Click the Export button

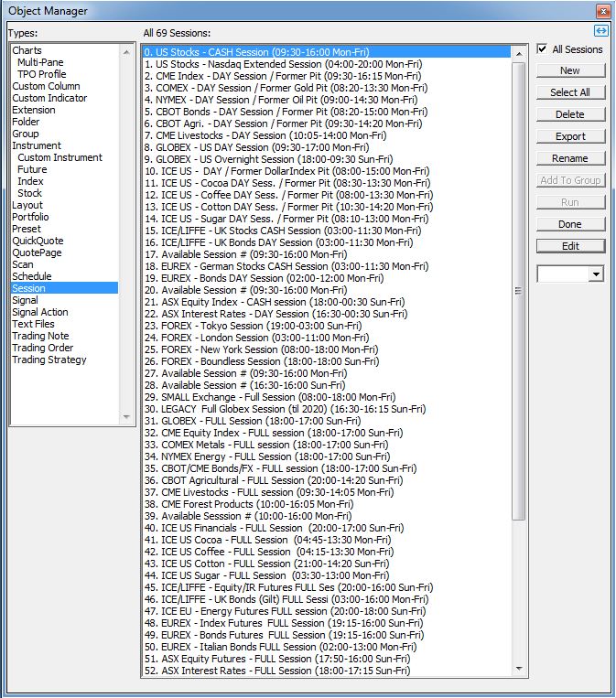pos(570,136)
